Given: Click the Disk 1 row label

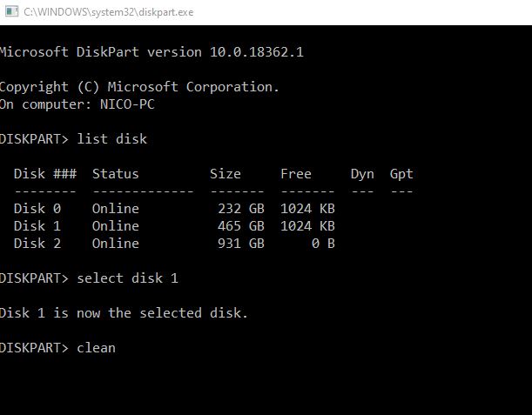Looking at the screenshot, I should click(x=37, y=226).
